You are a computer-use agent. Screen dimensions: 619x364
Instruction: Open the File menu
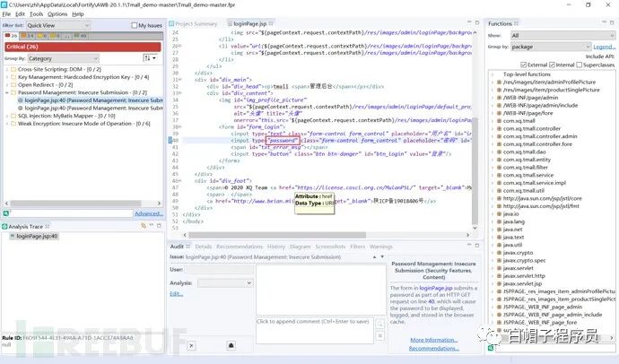tap(6, 13)
